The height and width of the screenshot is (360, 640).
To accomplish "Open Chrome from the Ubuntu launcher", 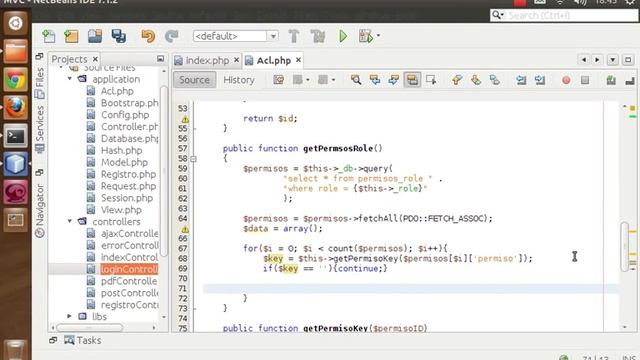I will point(16,80).
